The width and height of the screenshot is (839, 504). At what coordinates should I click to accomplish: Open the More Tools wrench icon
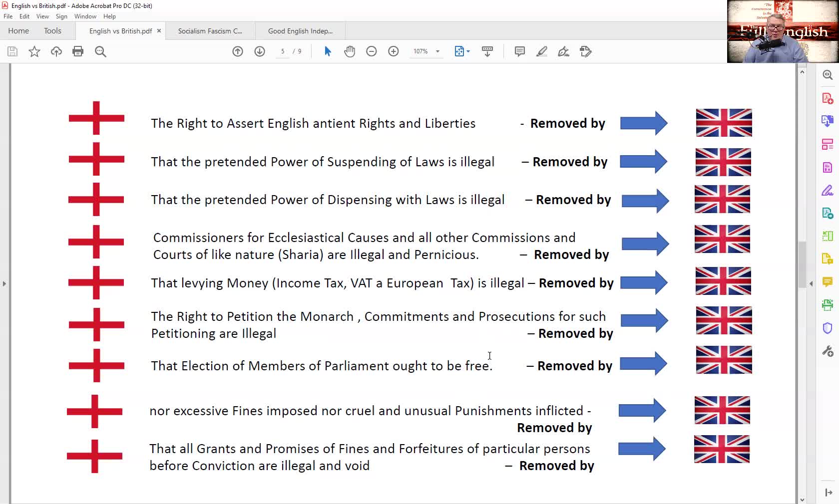(828, 351)
